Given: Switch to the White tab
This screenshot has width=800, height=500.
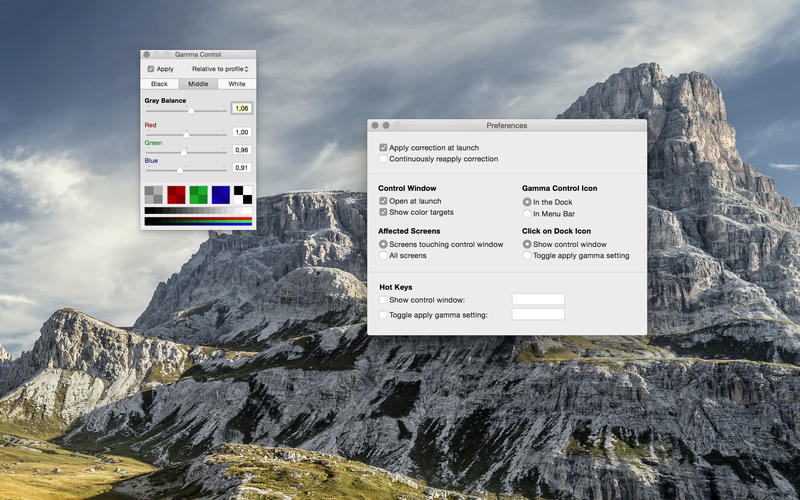Looking at the screenshot, I should pyautogui.click(x=236, y=84).
